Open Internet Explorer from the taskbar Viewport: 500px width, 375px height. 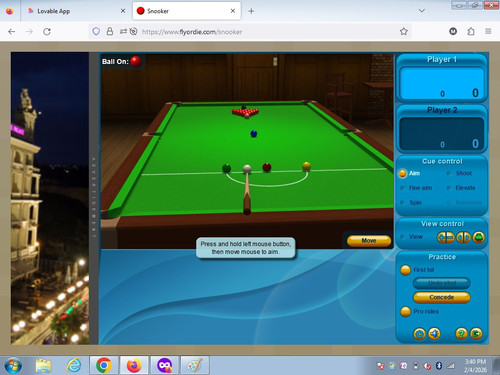pos(74,365)
